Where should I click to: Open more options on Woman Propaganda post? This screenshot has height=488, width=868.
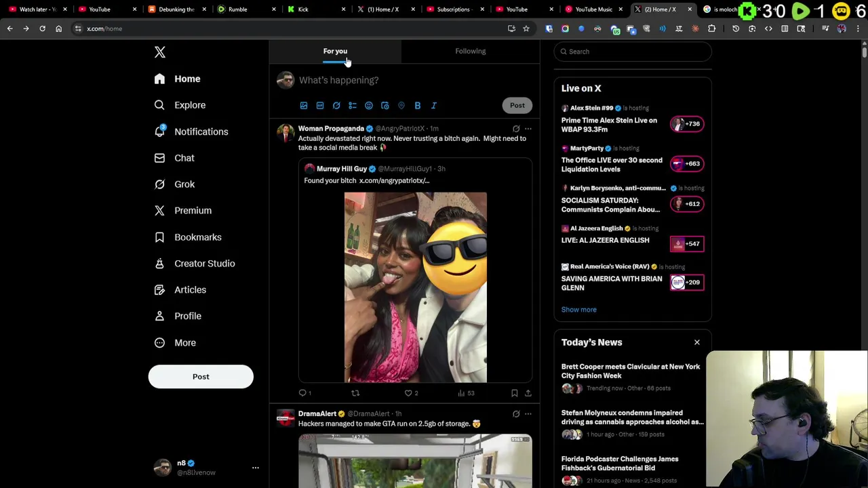click(528, 128)
